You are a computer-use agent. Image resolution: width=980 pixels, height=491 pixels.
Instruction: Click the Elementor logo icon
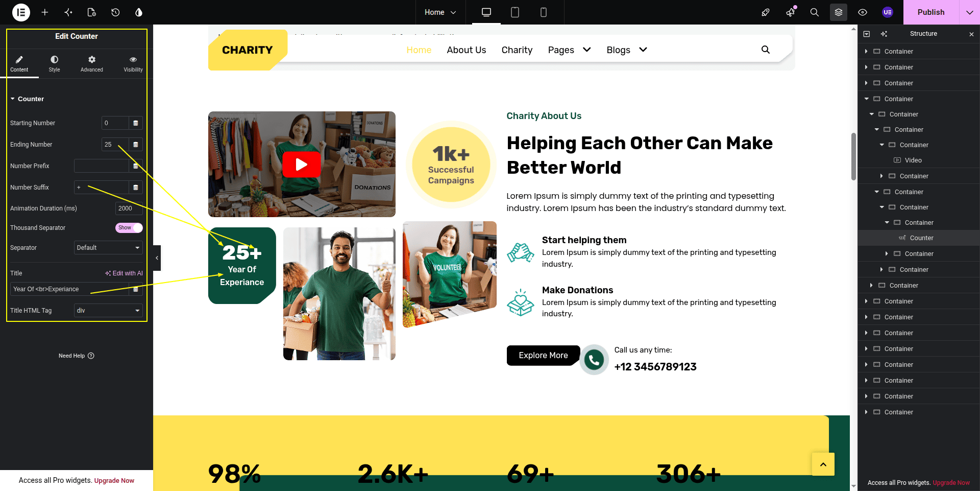point(21,12)
